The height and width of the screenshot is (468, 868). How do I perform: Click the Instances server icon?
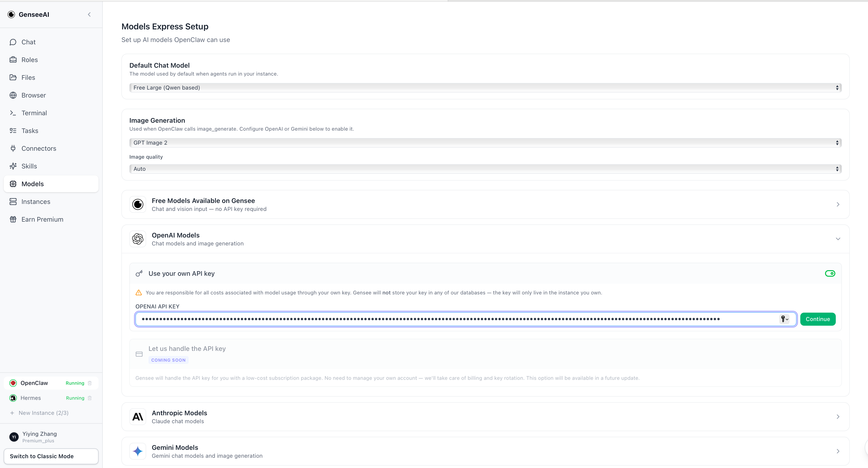point(13,202)
